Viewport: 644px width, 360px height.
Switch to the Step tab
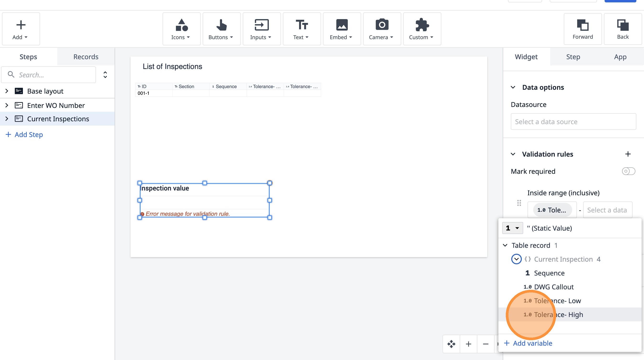(573, 57)
